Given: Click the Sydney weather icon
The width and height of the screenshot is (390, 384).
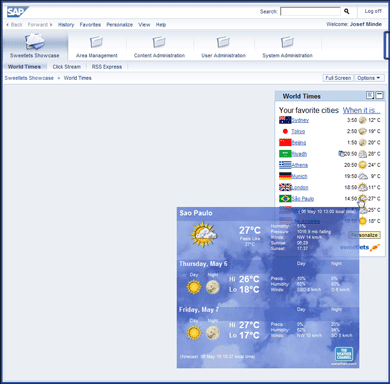Looking at the screenshot, I should [x=362, y=120].
